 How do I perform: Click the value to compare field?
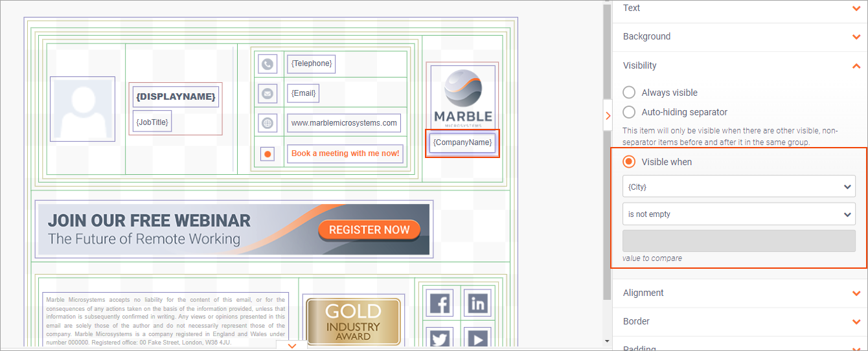(738, 241)
